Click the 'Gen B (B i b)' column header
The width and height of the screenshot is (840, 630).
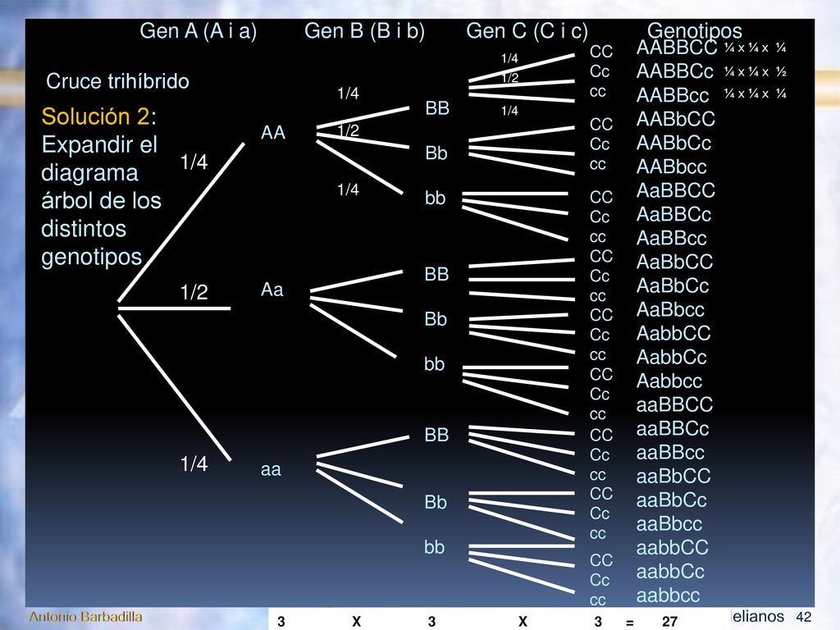[x=364, y=31]
